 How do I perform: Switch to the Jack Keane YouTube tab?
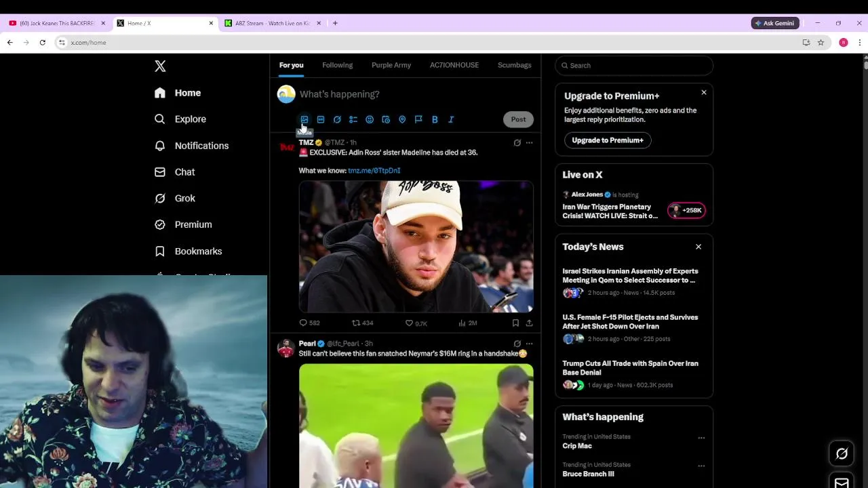(x=57, y=23)
